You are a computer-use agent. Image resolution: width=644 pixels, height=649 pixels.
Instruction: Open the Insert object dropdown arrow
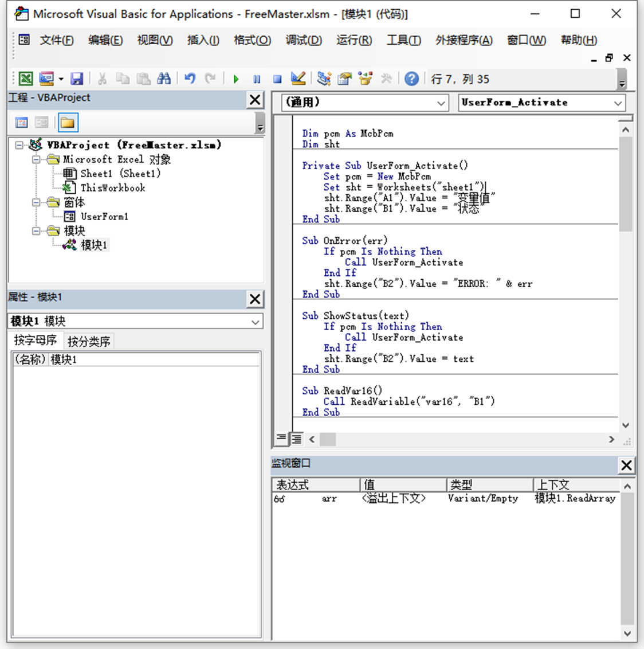point(61,79)
